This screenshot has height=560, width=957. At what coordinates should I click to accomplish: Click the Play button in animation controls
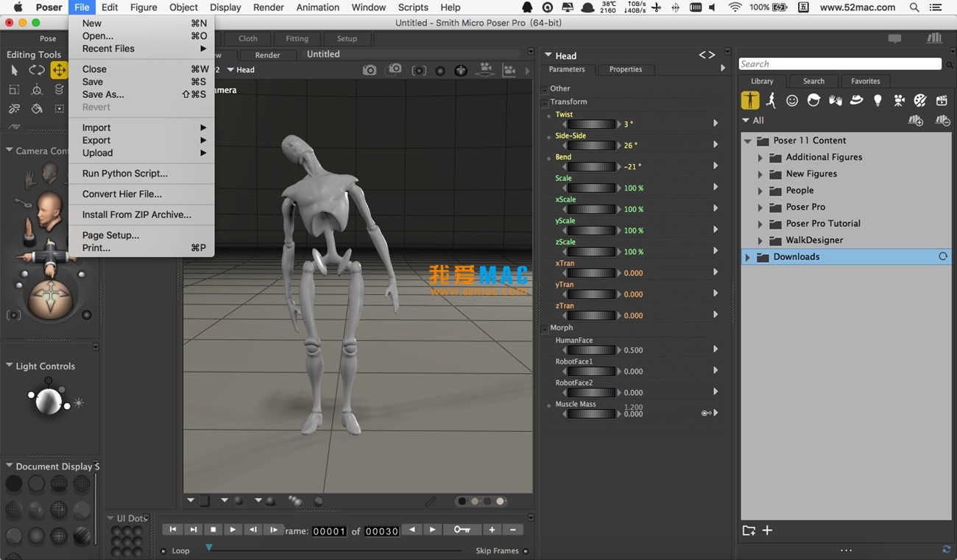233,529
